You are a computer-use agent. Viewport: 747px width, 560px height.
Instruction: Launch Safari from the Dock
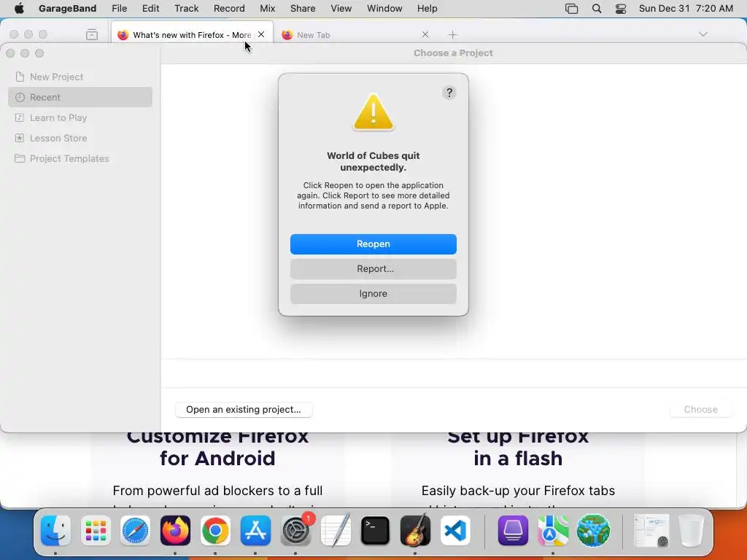(x=135, y=530)
